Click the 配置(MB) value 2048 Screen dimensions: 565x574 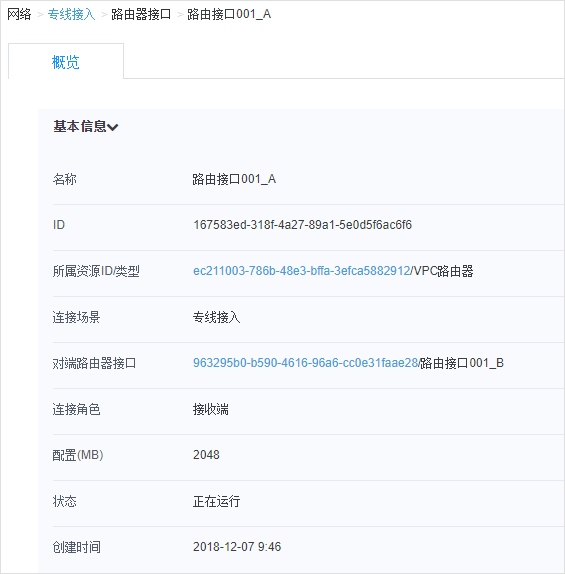click(x=206, y=455)
